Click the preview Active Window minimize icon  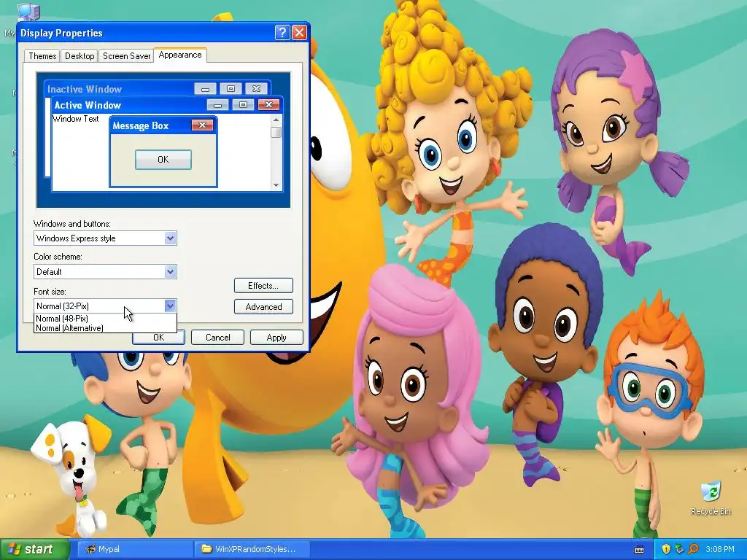click(x=217, y=104)
